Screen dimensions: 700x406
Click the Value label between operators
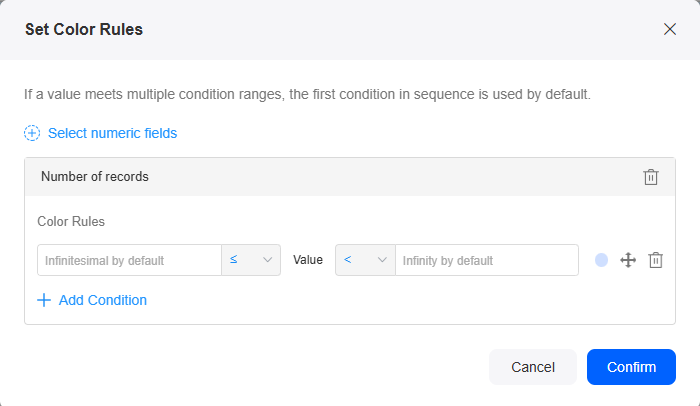pos(308,260)
